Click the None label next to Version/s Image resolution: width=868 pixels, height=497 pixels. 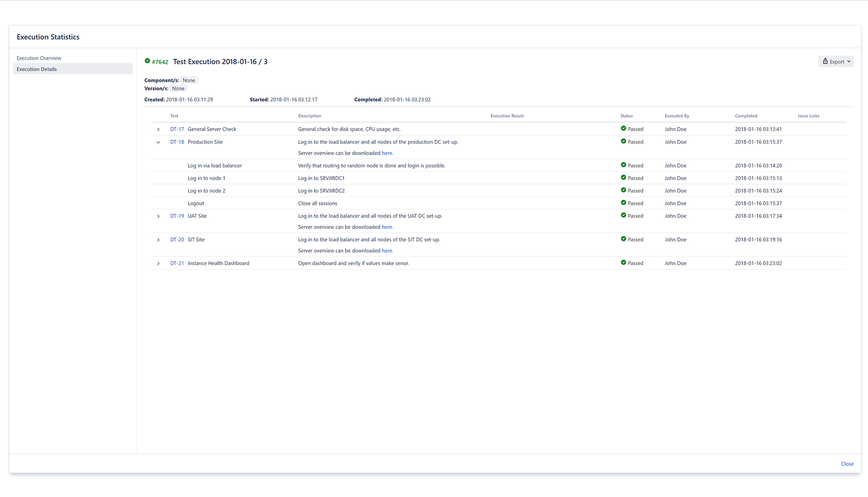[178, 88]
